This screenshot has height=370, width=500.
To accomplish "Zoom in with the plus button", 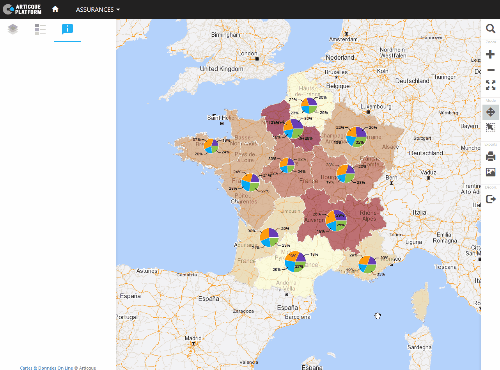I will tap(490, 54).
